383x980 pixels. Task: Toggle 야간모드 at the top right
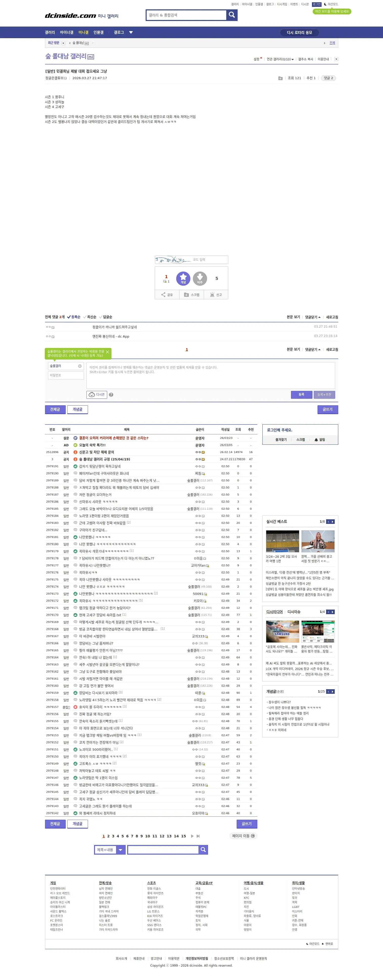point(331,4)
